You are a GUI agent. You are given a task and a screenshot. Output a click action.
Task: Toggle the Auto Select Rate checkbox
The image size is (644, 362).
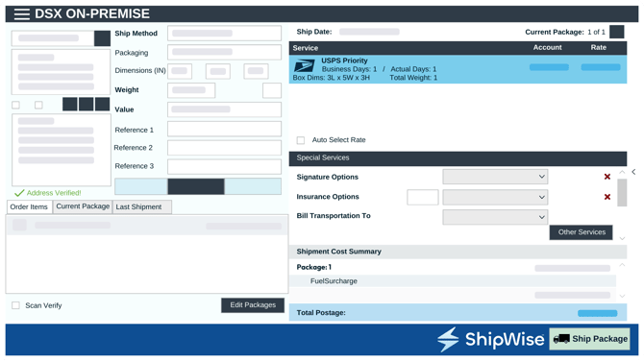point(301,140)
